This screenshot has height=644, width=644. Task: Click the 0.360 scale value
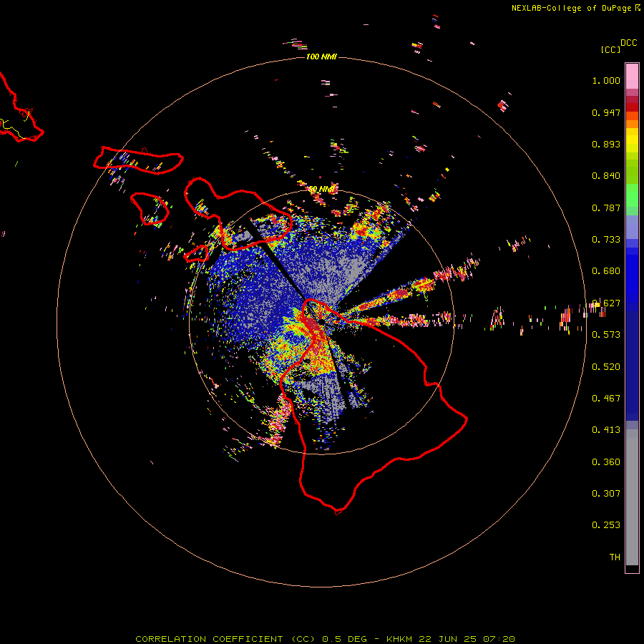[x=606, y=462]
